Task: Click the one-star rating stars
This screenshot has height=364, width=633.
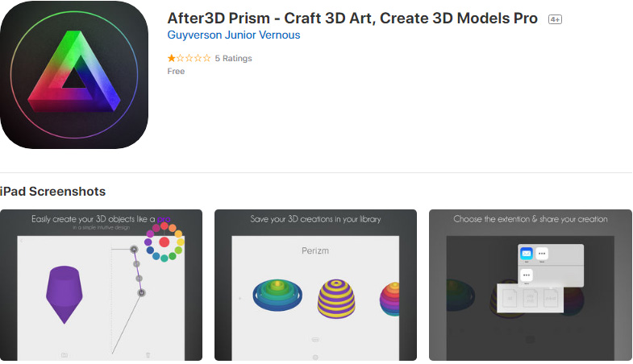Action: [x=189, y=58]
